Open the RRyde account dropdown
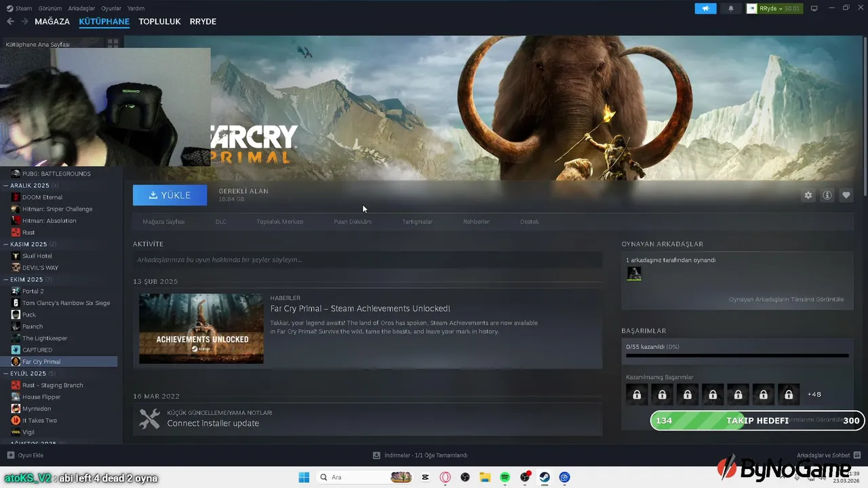Image resolution: width=868 pixels, height=488 pixels. pos(774,8)
